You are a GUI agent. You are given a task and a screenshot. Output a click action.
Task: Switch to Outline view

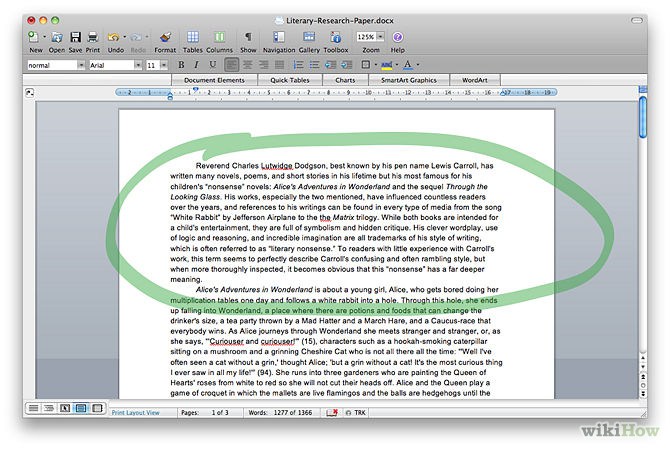pos(49,408)
